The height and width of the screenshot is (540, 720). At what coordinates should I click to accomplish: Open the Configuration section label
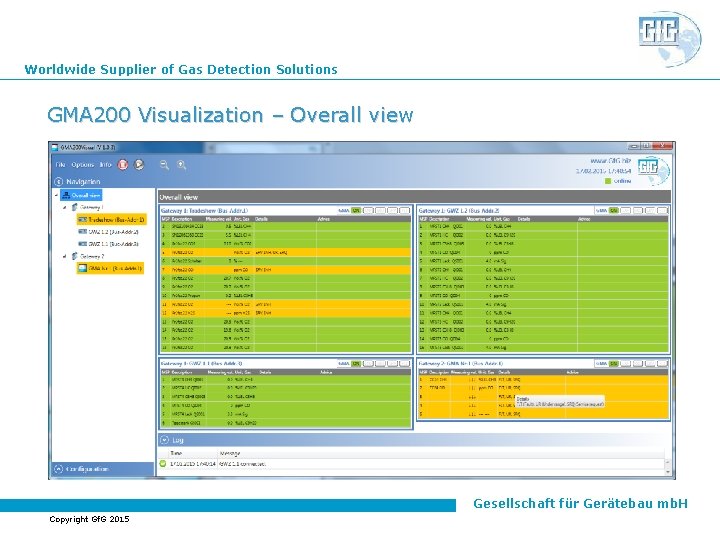87,469
